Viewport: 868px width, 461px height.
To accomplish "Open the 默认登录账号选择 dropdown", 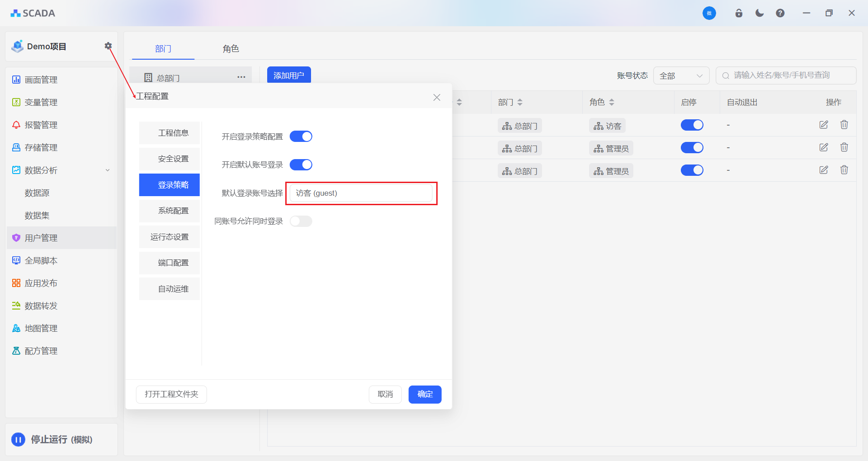I will [x=361, y=193].
